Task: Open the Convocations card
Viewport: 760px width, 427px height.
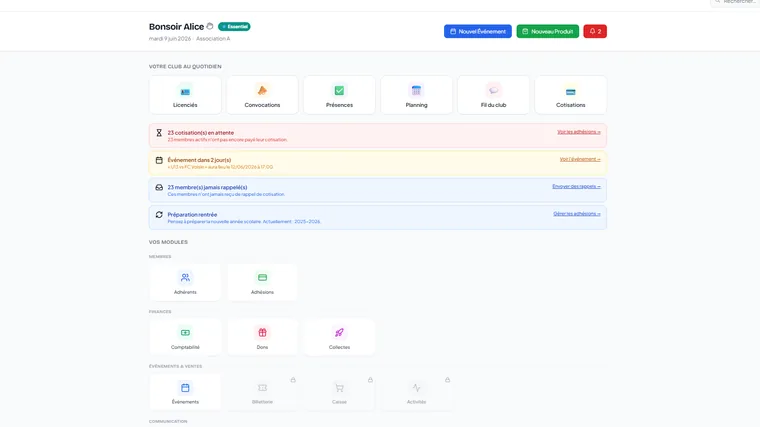Action: [x=262, y=95]
